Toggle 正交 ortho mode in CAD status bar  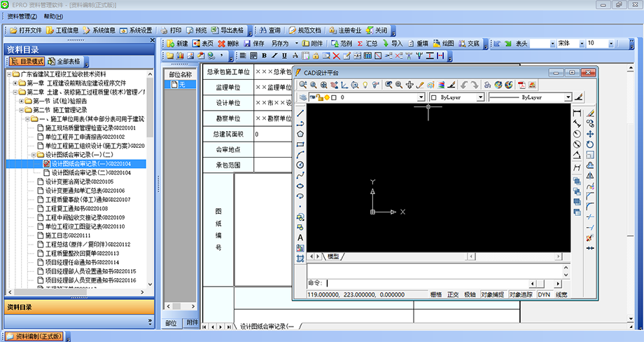[453, 295]
